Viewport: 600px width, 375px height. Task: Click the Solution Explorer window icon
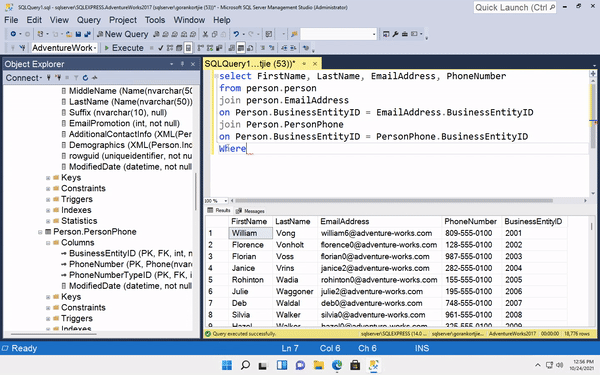[386, 34]
